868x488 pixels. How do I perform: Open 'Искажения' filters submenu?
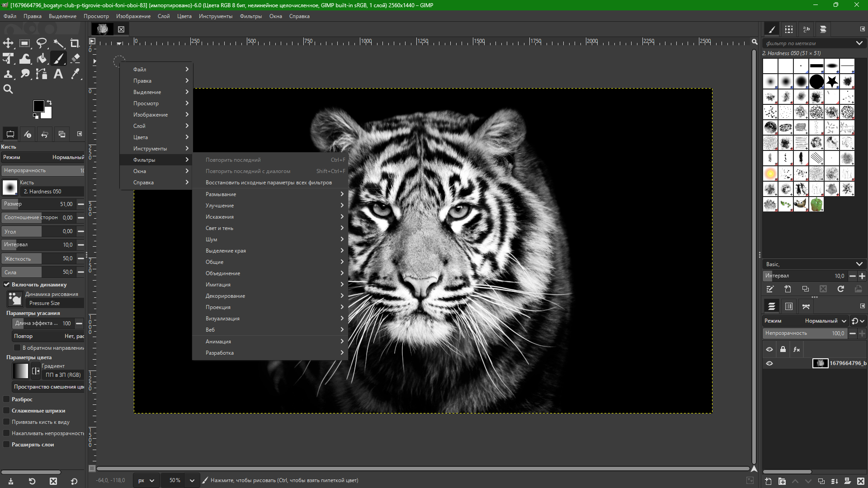270,217
